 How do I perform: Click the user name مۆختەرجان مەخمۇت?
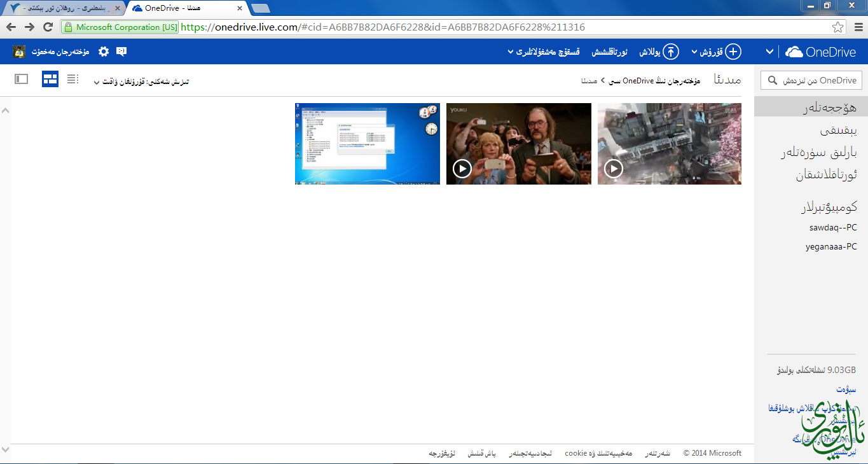pyautogui.click(x=60, y=52)
